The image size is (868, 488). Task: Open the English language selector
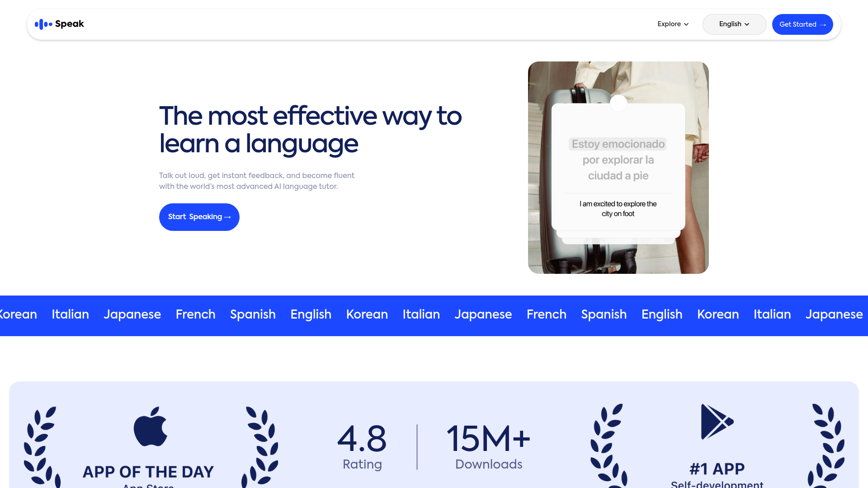pyautogui.click(x=734, y=24)
